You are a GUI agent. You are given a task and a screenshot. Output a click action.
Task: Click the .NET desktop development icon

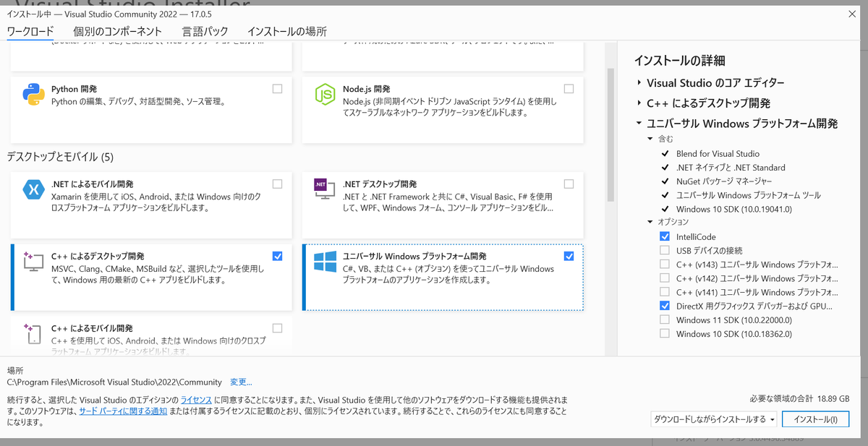[x=325, y=190]
